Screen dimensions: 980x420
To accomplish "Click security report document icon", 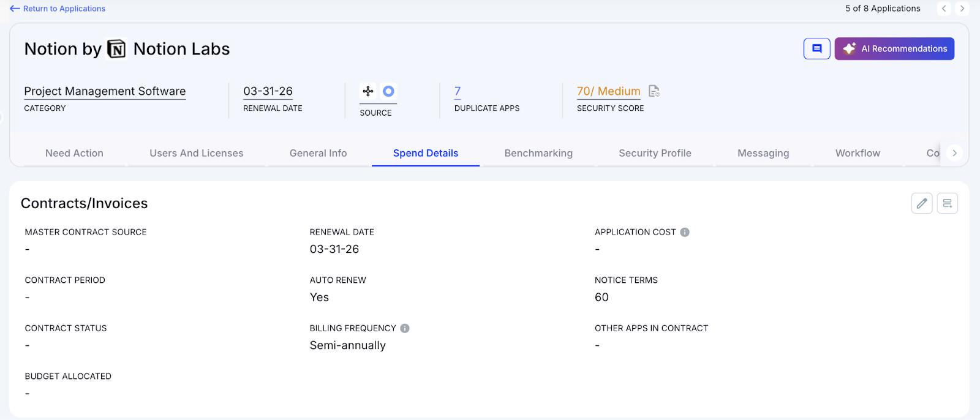I will click(654, 91).
